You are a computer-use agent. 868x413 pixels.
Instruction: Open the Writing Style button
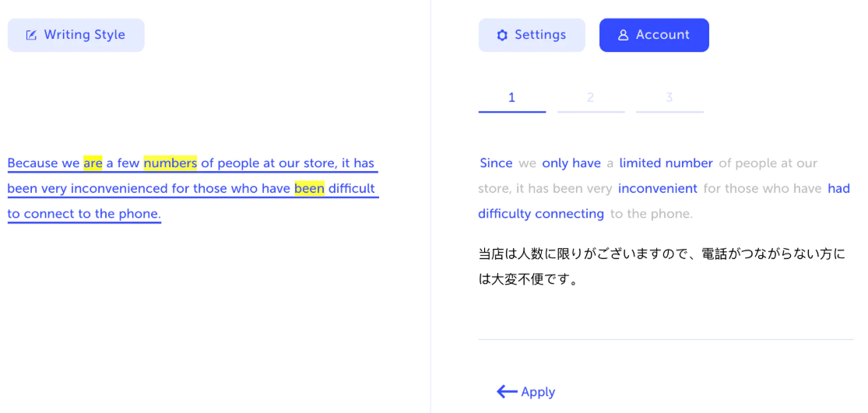coord(76,35)
